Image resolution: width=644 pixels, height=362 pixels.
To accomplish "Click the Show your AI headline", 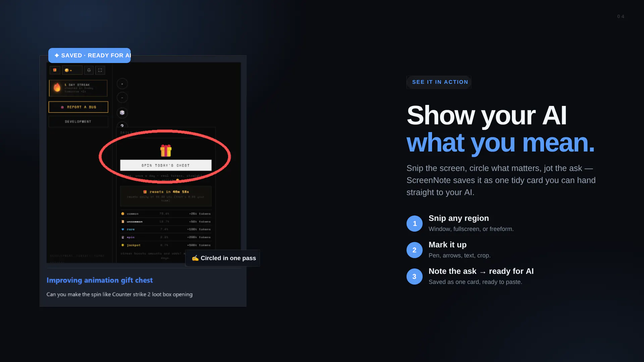I will pyautogui.click(x=487, y=115).
